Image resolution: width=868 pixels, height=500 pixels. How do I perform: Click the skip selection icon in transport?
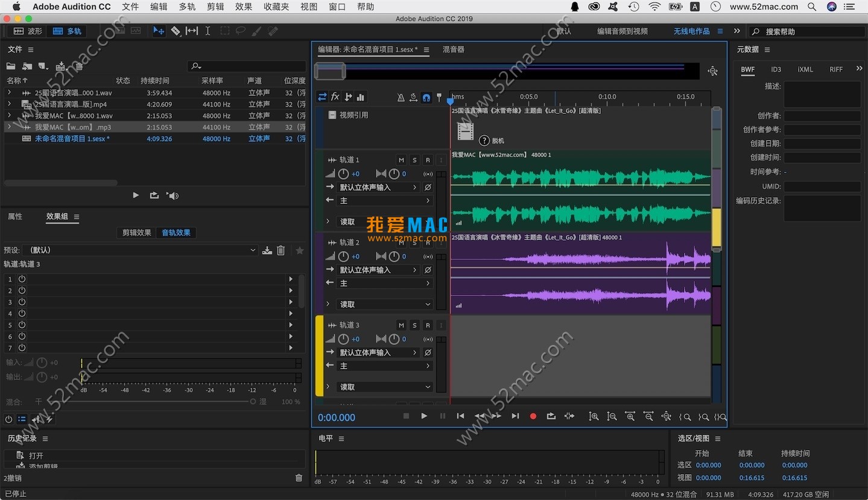tap(569, 416)
